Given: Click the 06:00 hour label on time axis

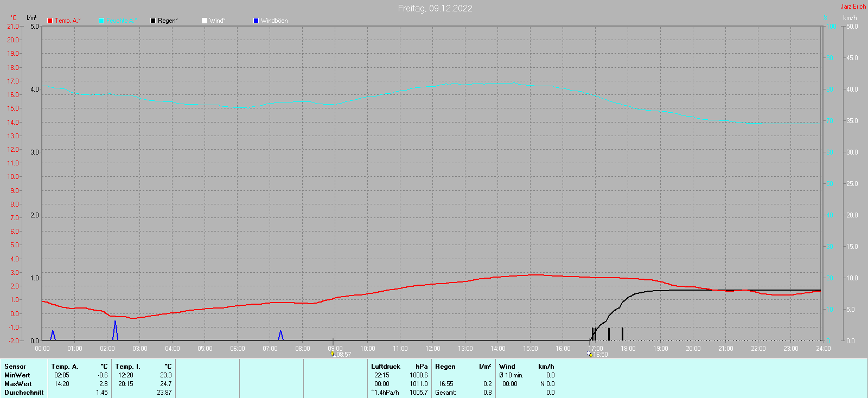Looking at the screenshot, I should pos(238,349).
